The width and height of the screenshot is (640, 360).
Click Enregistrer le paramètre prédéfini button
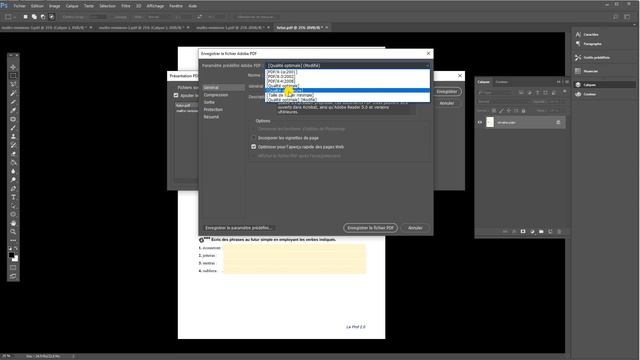click(238, 228)
